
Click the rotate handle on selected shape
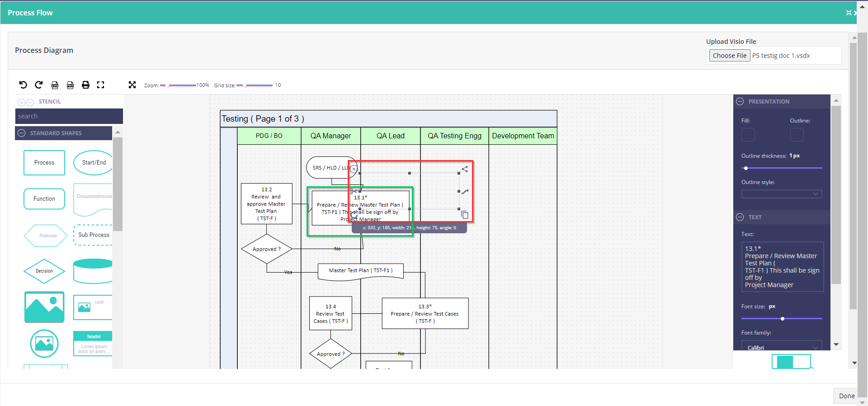coord(354,216)
